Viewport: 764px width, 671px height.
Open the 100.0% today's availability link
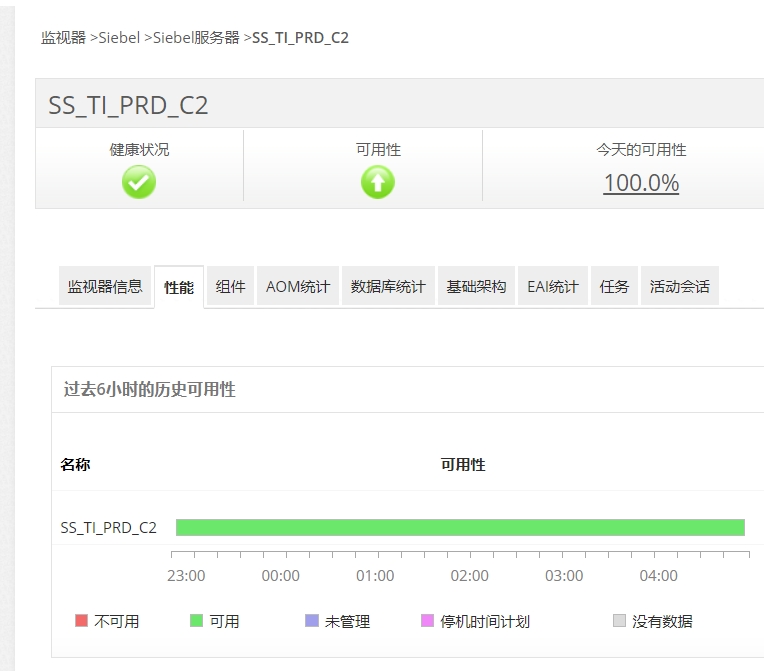[641, 183]
